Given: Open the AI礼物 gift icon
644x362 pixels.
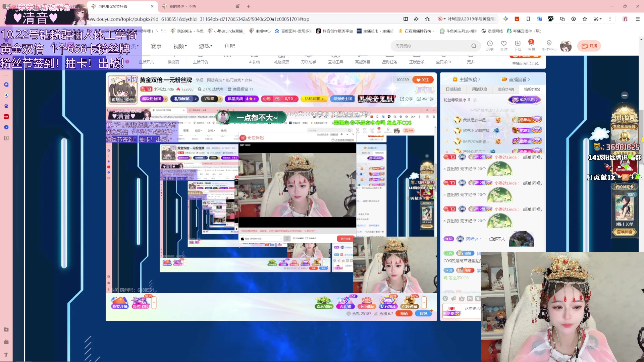Looking at the screenshot, I should coord(345,303).
